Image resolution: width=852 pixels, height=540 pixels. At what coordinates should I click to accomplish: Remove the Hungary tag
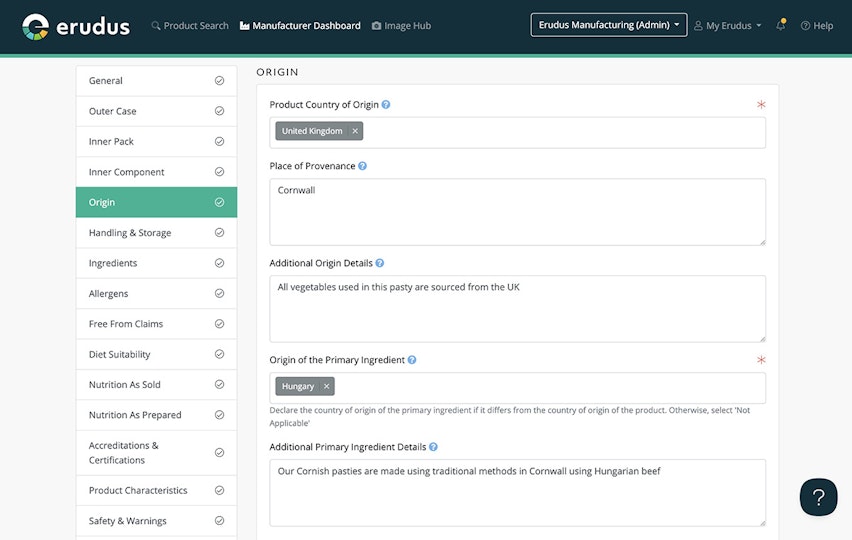(326, 386)
